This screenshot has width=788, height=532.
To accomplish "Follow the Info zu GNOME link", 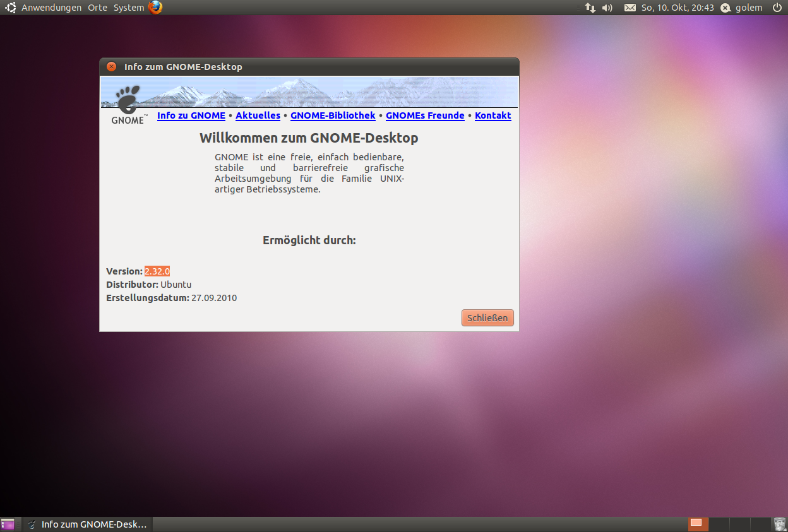I will pyautogui.click(x=191, y=115).
